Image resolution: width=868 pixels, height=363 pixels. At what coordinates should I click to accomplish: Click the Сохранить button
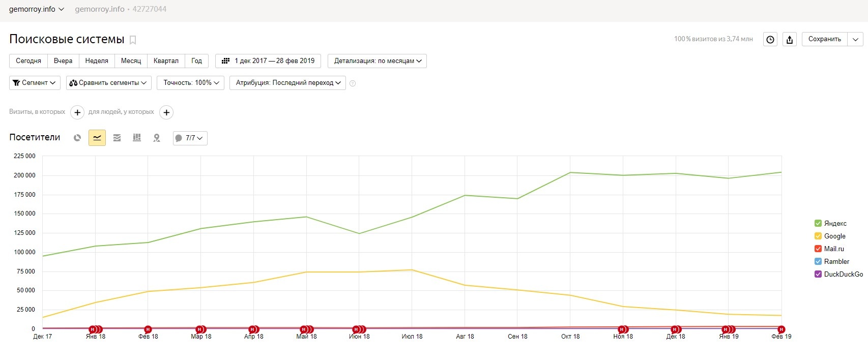point(824,39)
